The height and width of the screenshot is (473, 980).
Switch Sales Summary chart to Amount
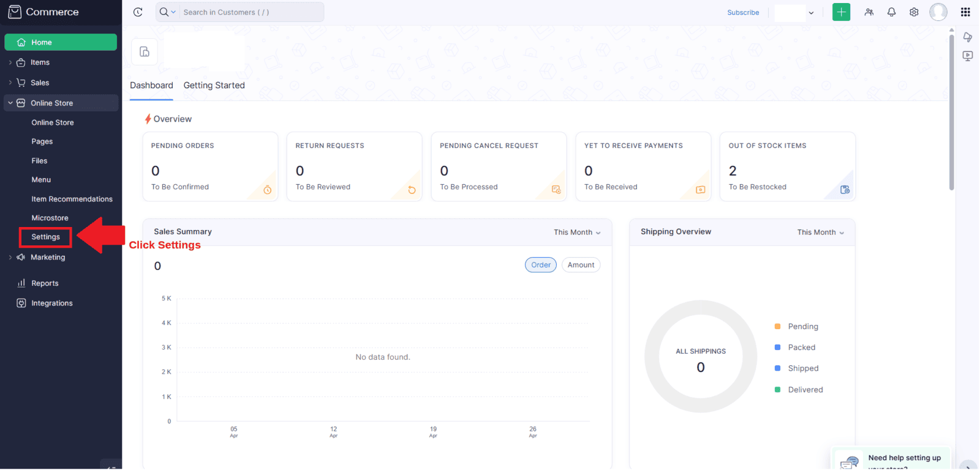[581, 265]
